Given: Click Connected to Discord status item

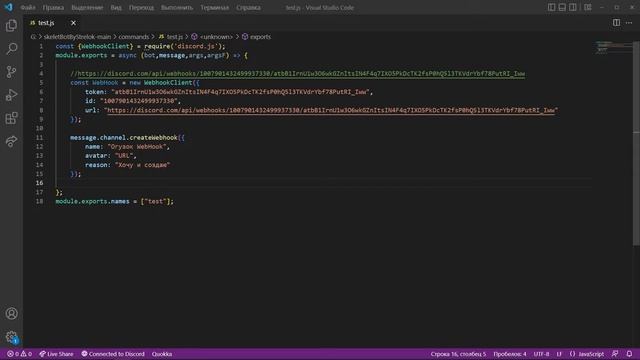Looking at the screenshot, I should pos(113,354).
